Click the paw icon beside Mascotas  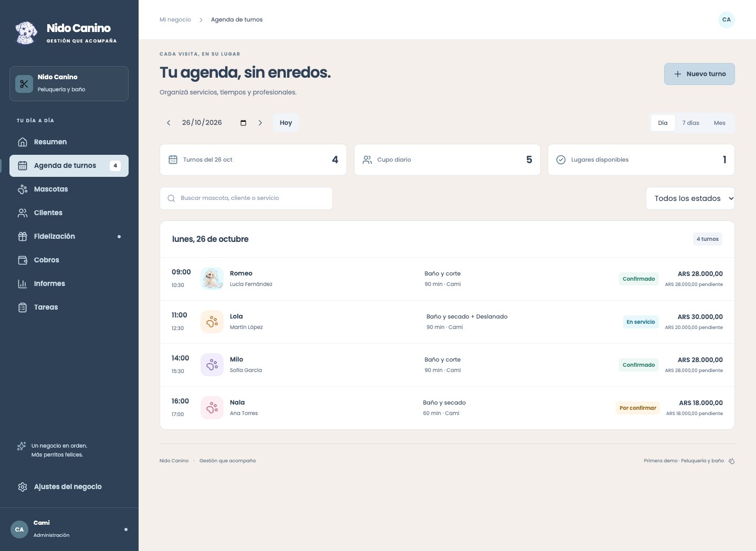pos(23,189)
